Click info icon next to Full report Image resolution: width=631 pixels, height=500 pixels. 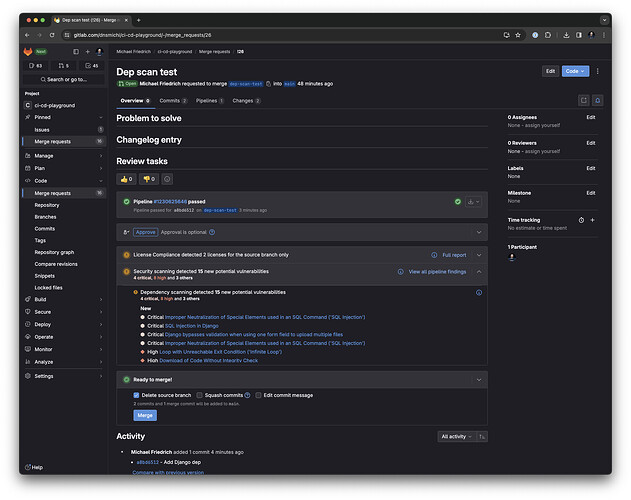434,255
